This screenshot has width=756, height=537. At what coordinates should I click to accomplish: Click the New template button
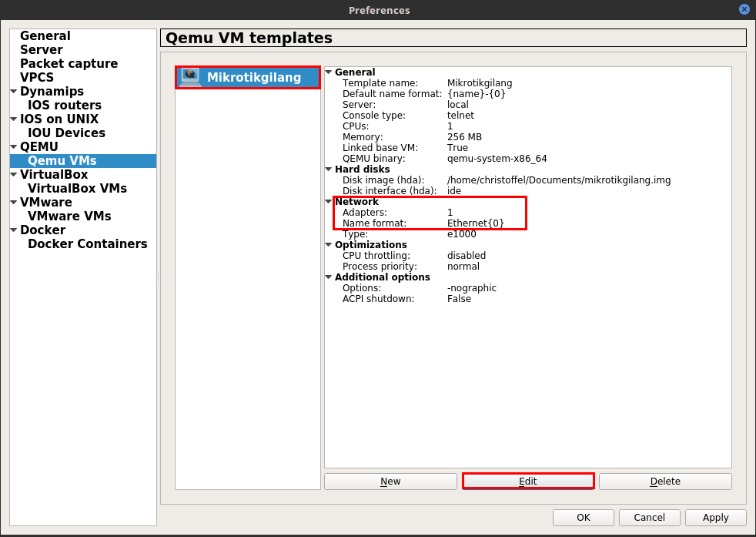[x=390, y=481]
